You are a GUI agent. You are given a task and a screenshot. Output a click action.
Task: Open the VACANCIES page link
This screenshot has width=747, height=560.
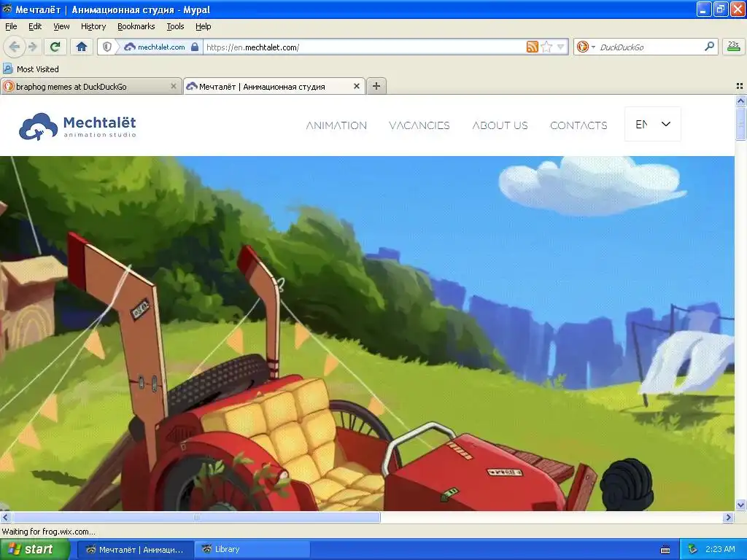point(419,125)
